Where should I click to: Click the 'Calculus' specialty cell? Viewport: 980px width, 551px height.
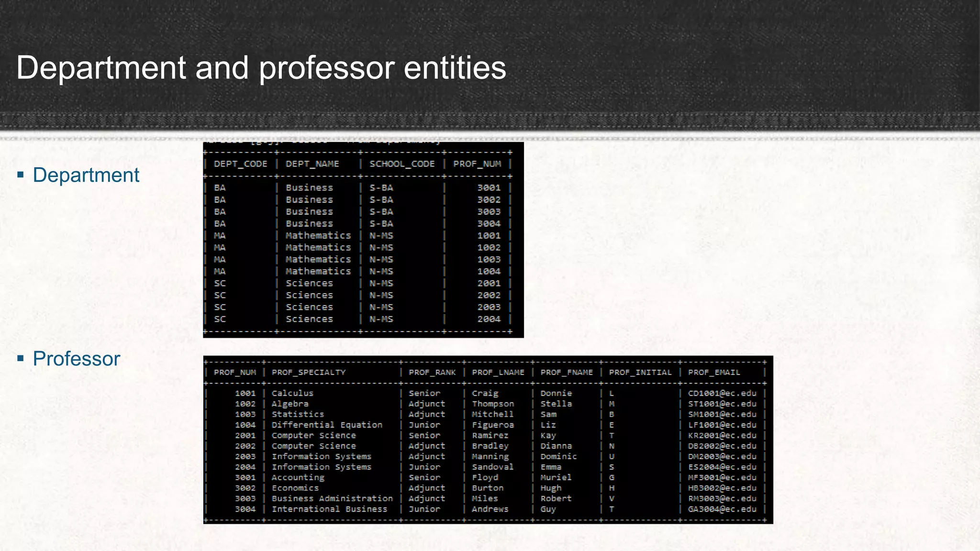coord(292,393)
